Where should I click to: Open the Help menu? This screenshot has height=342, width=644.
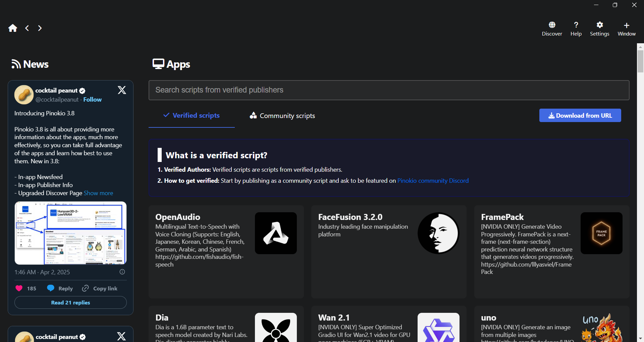point(576,29)
